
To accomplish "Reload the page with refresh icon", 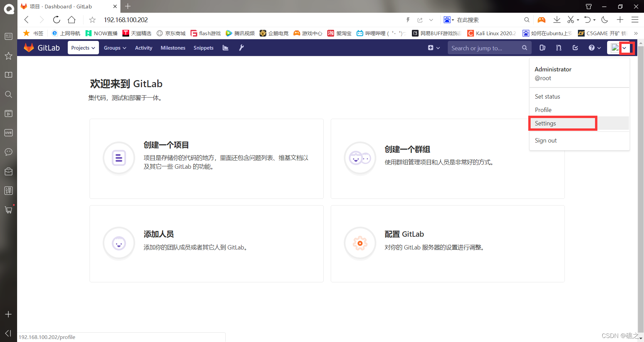I will tap(57, 20).
